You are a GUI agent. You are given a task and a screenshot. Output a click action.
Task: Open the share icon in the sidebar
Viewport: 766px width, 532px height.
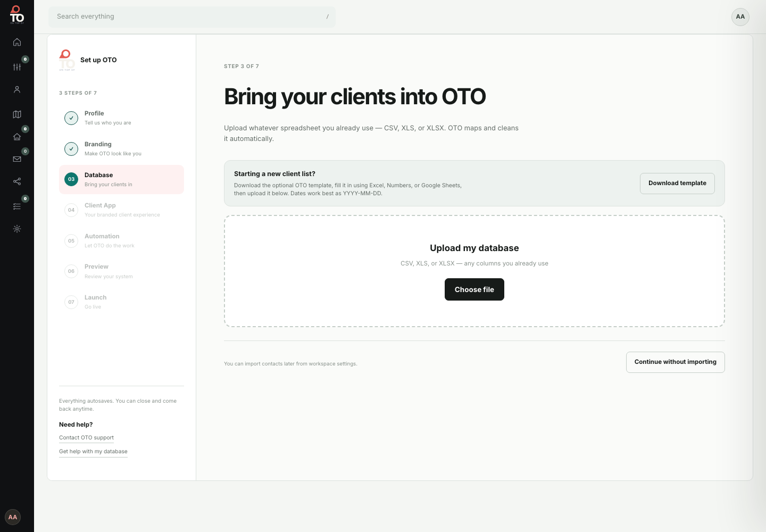[17, 181]
